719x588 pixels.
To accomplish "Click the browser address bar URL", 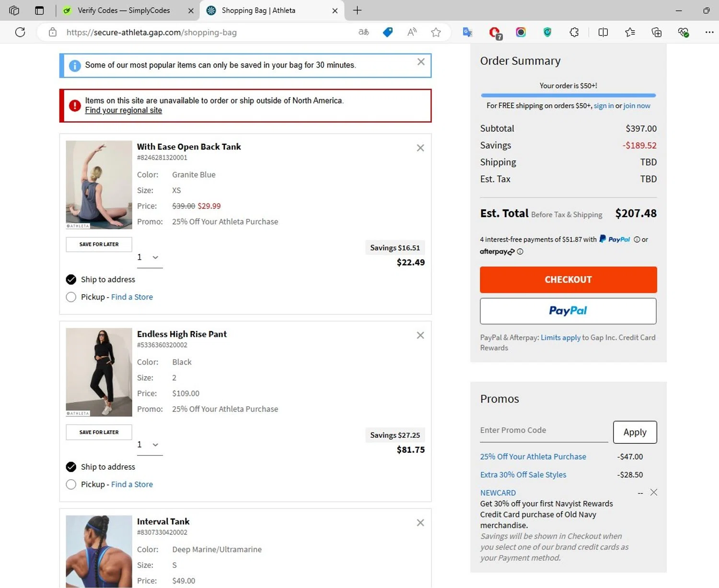I will [x=151, y=32].
